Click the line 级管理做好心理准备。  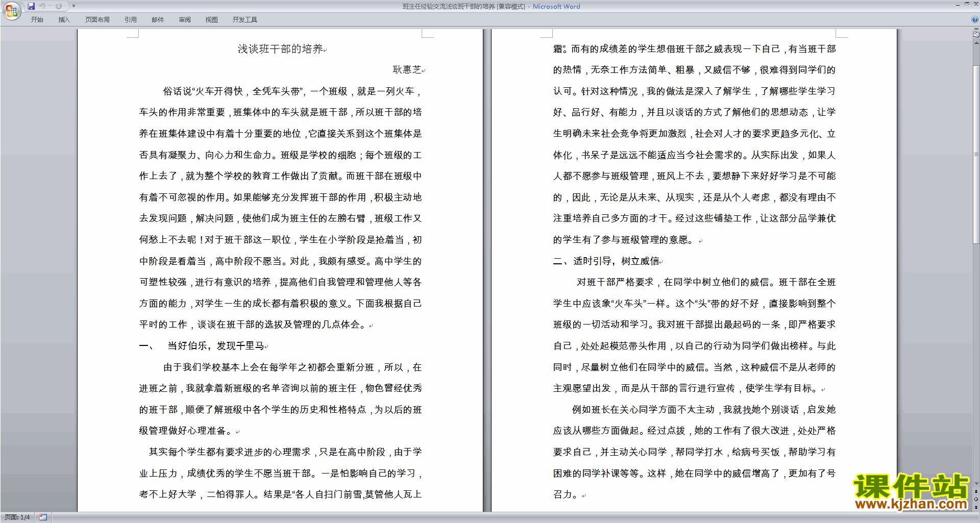(187, 431)
